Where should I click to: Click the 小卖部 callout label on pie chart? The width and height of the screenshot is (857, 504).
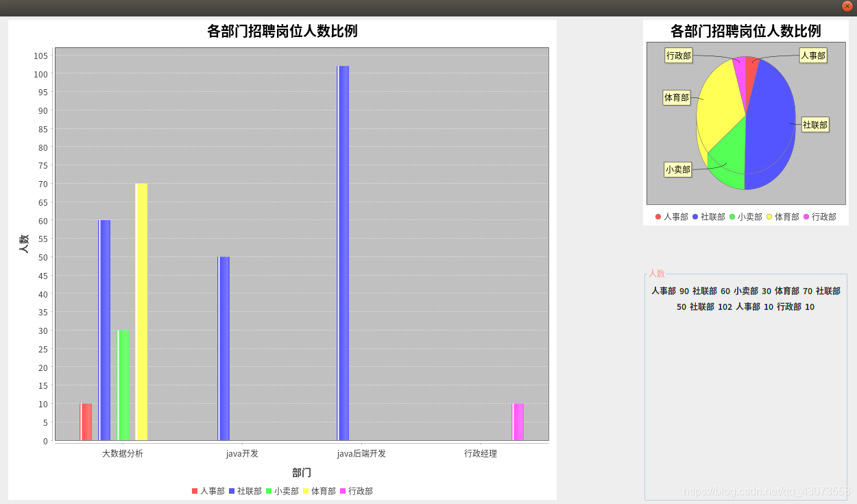tap(678, 169)
